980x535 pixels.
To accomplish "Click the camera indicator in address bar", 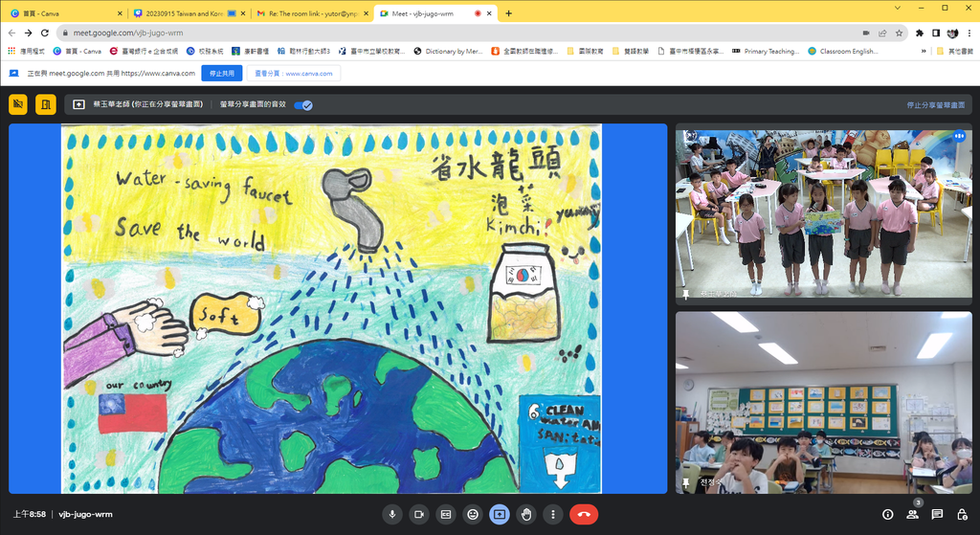I will click(866, 33).
